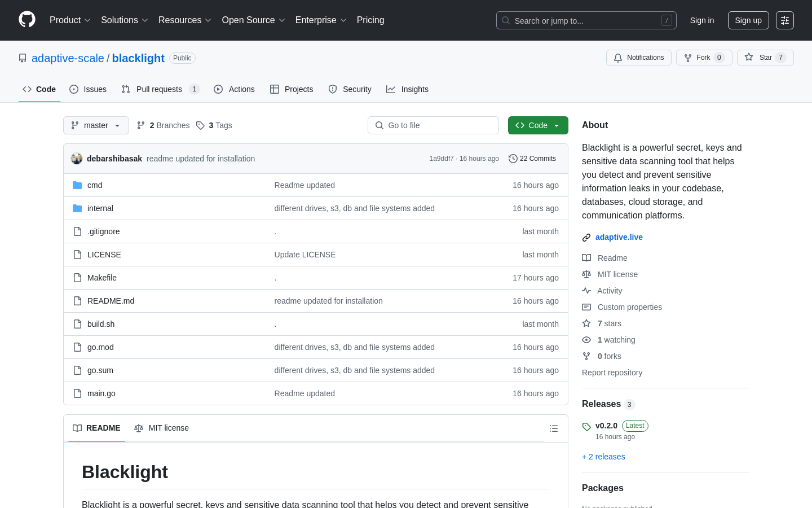
Task: Click the tag icon beside v0.2.0 release
Action: point(586,427)
